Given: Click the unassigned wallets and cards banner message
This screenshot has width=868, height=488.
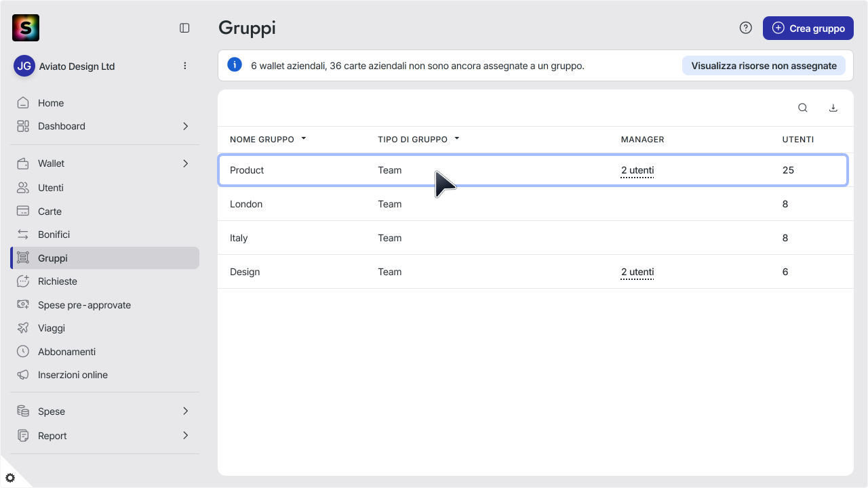Looking at the screenshot, I should [418, 66].
